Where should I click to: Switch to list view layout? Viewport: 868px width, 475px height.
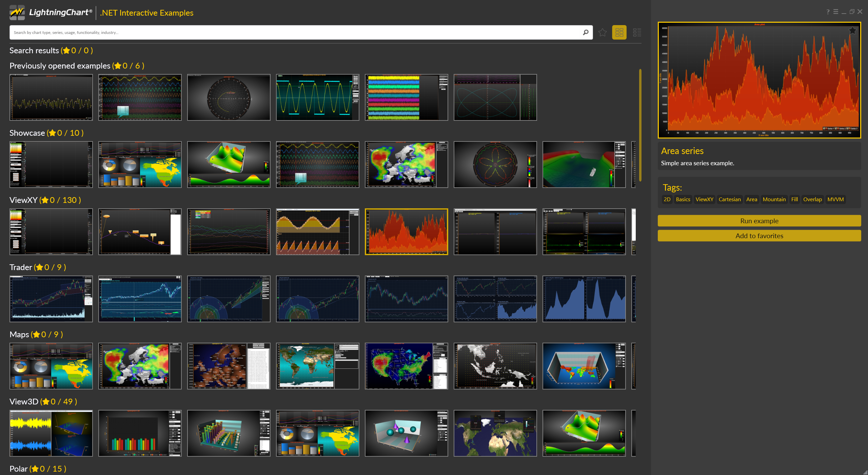point(637,33)
